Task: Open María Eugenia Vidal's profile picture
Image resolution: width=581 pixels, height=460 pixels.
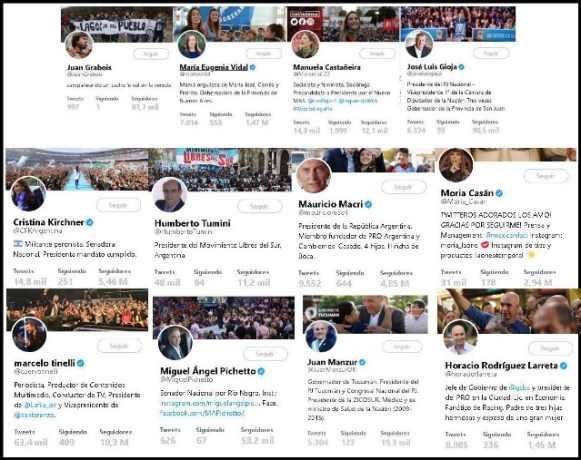Action: pyautogui.click(x=192, y=44)
